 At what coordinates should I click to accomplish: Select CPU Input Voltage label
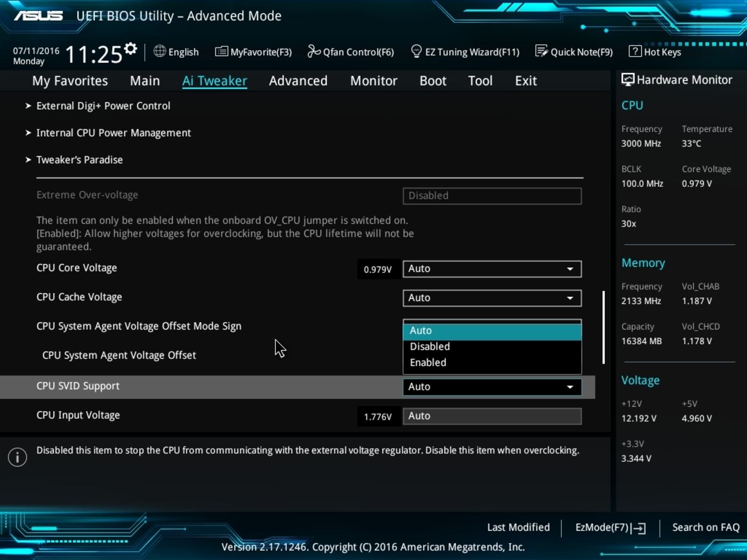pyautogui.click(x=78, y=415)
